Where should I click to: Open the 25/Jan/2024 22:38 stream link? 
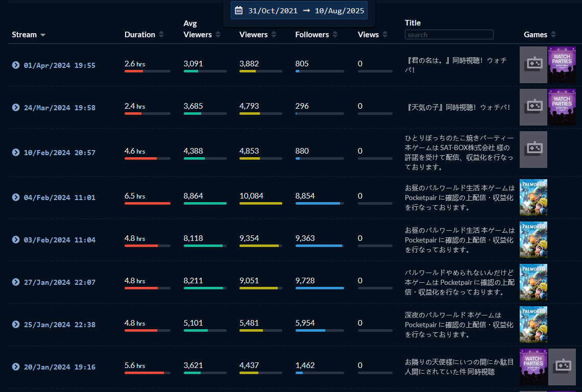[x=59, y=325]
